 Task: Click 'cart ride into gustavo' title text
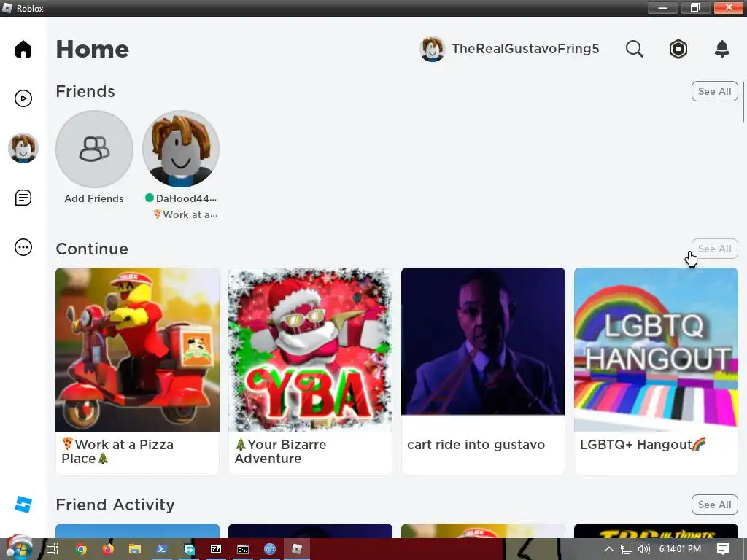[476, 445]
